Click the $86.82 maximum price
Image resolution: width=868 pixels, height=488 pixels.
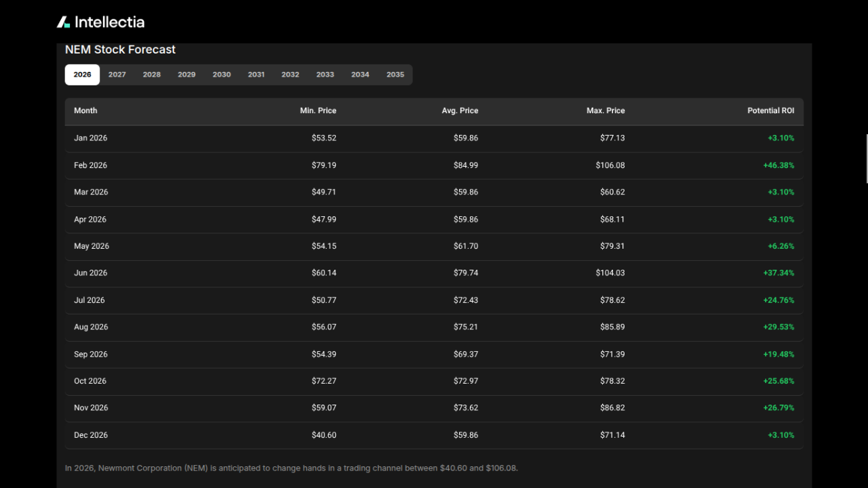612,408
